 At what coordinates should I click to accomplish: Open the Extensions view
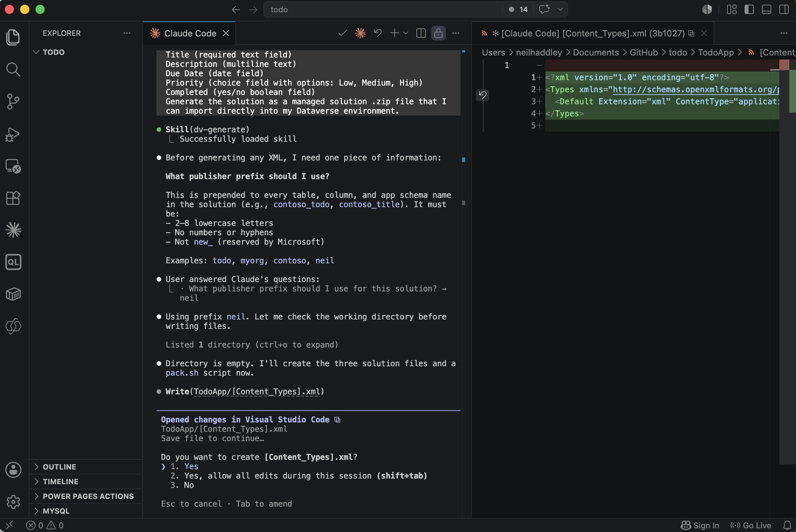13,198
